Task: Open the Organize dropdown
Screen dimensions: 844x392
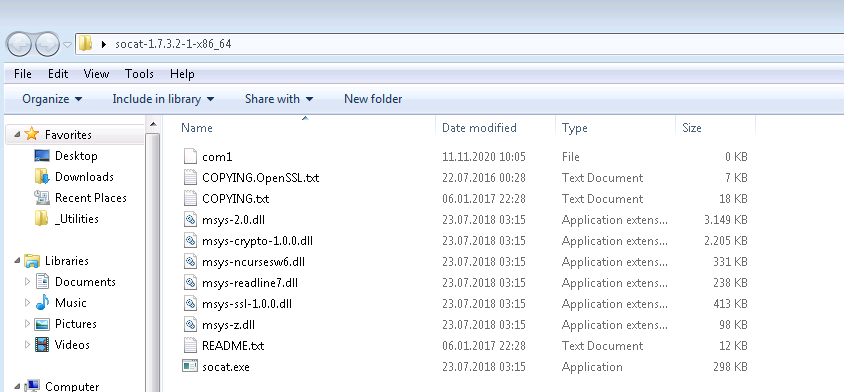Action: [x=52, y=99]
